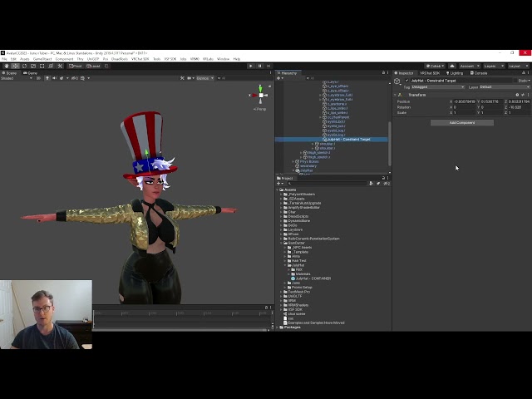Open the Transform component help icon
The image size is (532, 399).
tap(517, 95)
